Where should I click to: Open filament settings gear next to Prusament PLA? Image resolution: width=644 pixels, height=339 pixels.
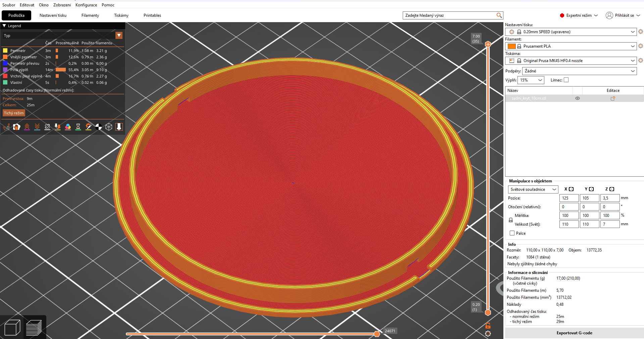tap(641, 46)
